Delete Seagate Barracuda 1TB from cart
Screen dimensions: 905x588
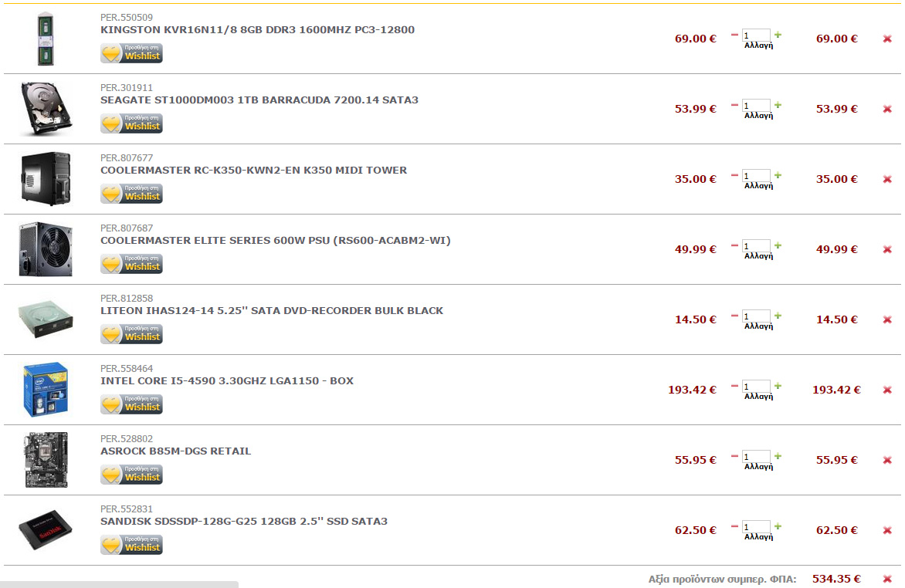pos(887,109)
